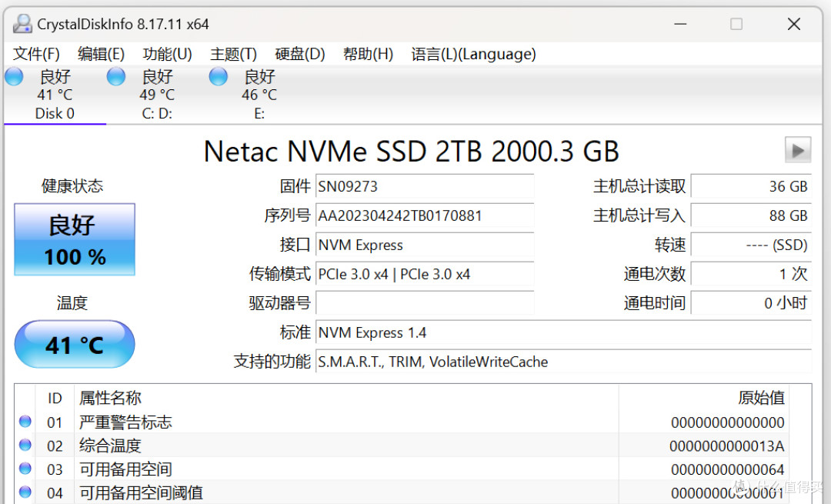
Task: Select Disk 0 blue status orb
Action: [x=15, y=77]
